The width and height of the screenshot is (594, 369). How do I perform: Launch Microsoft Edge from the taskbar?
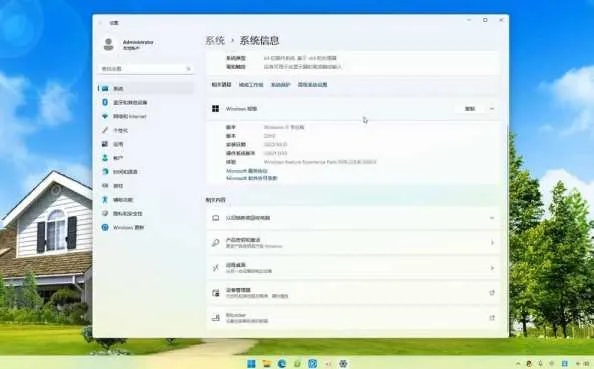[282, 364]
